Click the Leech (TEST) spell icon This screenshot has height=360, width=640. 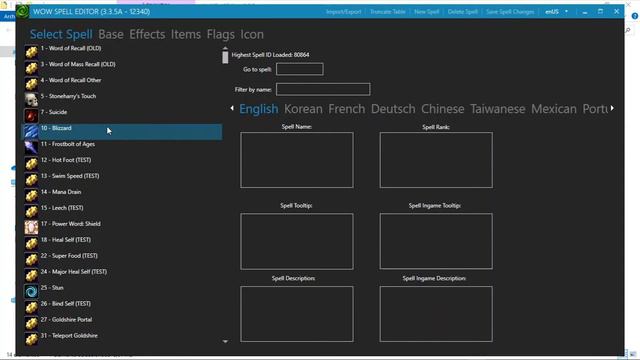(31, 212)
